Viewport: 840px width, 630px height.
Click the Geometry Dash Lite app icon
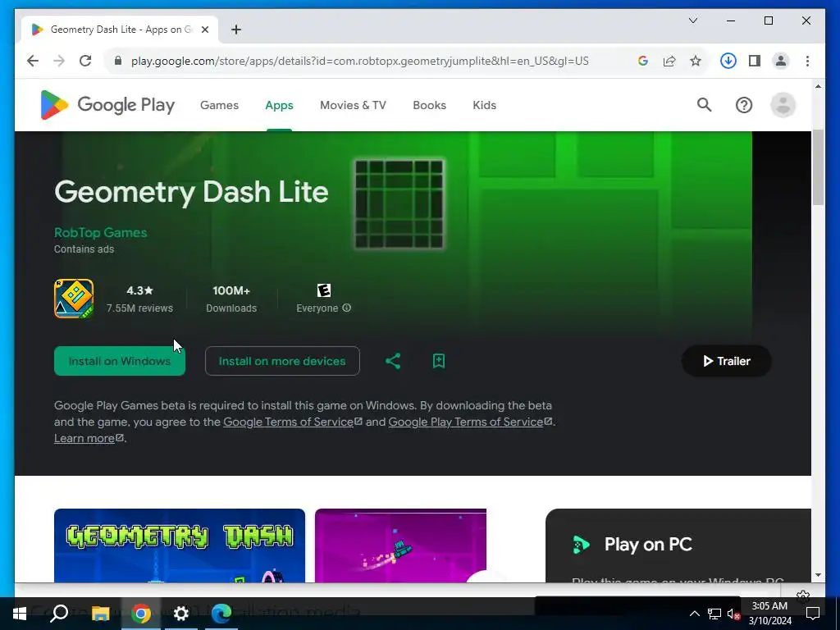pyautogui.click(x=74, y=299)
